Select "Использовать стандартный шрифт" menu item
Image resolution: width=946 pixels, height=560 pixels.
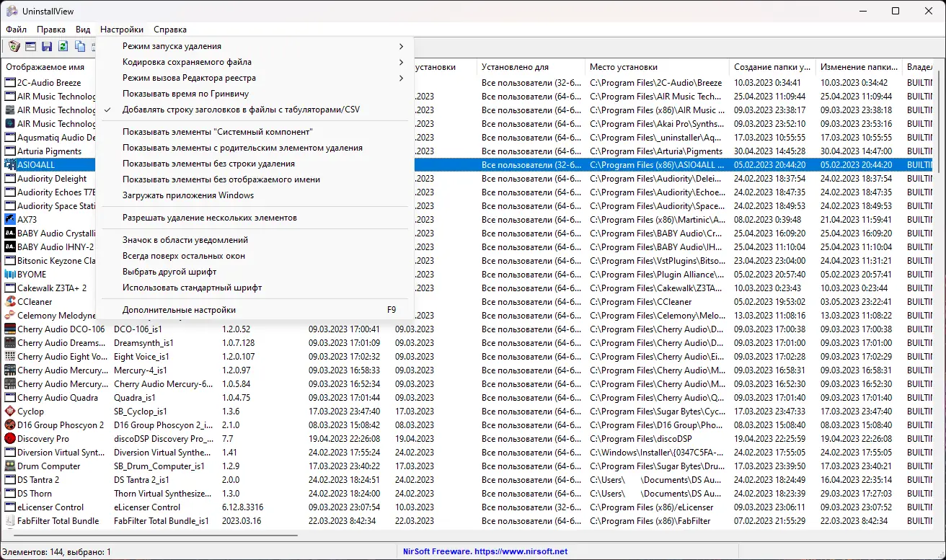tap(255, 288)
